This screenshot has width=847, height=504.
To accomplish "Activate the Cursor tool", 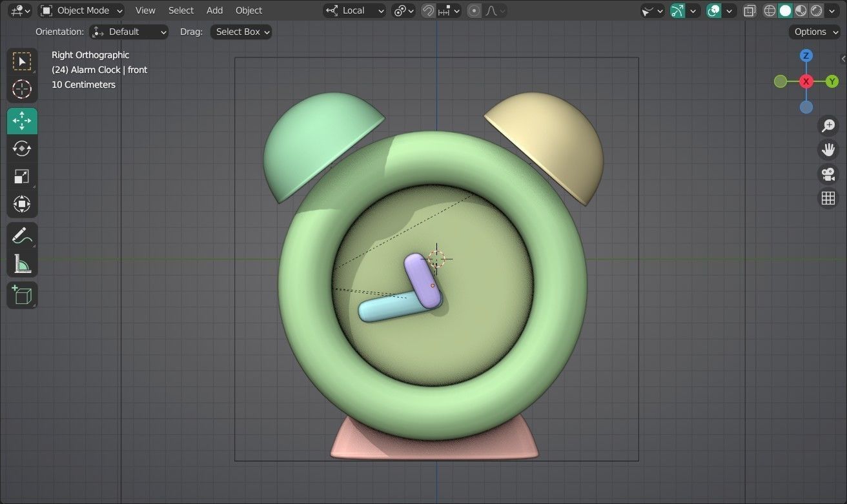I will 21,89.
